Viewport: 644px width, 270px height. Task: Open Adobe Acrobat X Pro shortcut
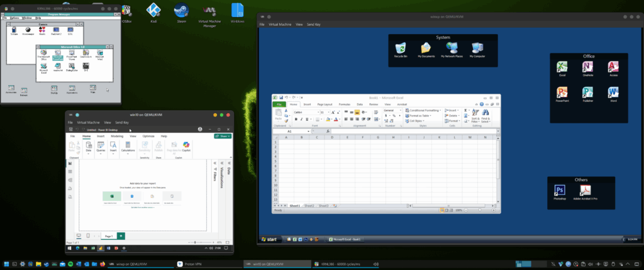(586, 192)
